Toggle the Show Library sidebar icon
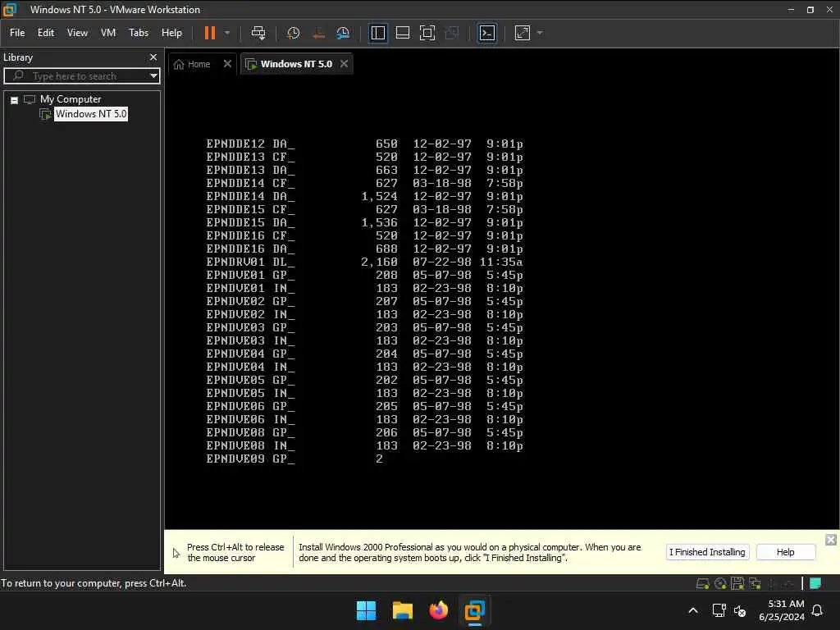The width and height of the screenshot is (840, 630). 378,33
